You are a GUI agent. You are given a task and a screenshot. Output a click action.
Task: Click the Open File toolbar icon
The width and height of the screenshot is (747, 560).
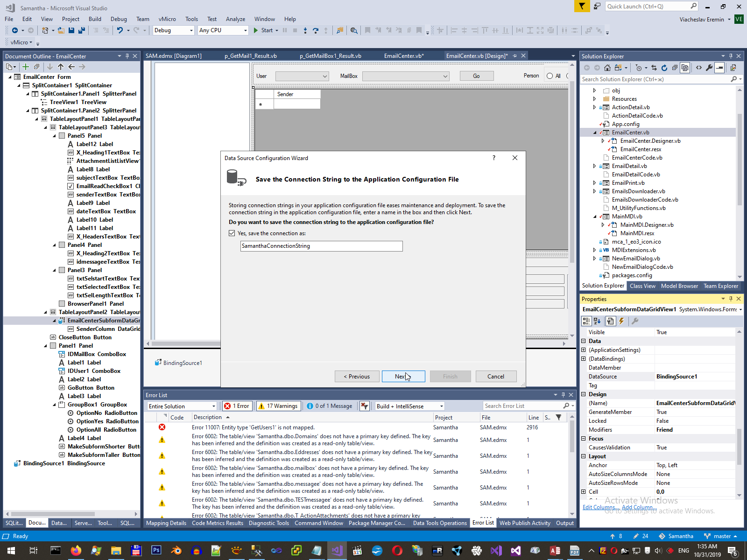(x=61, y=30)
